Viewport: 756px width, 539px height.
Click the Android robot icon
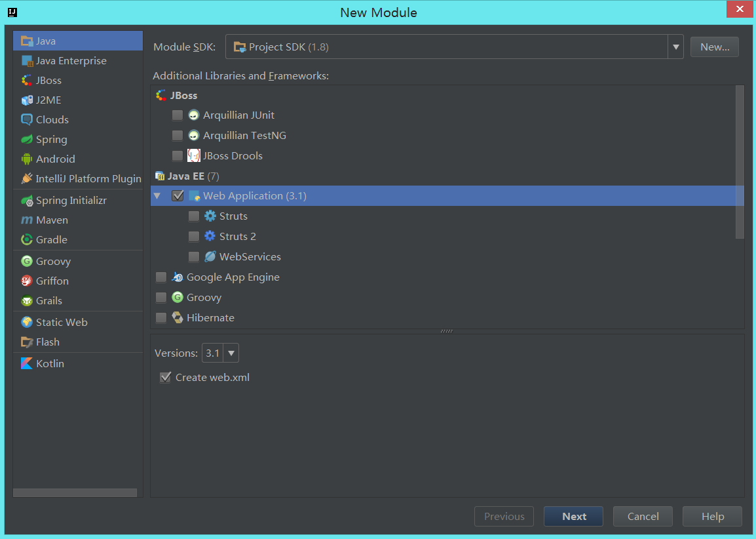click(27, 159)
